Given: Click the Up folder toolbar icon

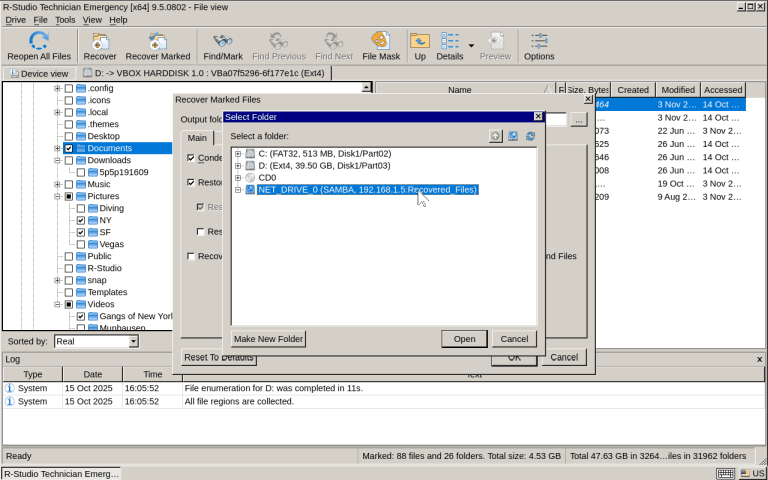Looking at the screenshot, I should coord(420,41).
